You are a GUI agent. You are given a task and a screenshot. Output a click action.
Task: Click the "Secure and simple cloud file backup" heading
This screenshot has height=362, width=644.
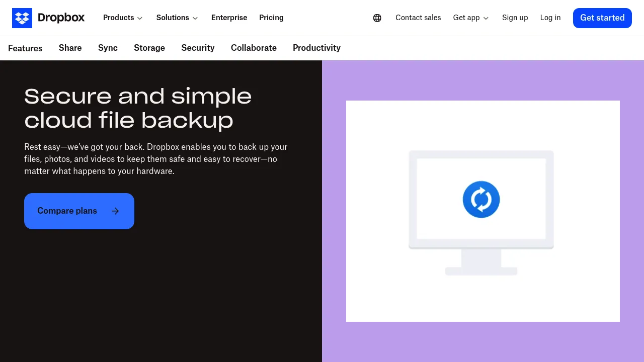[x=138, y=108]
